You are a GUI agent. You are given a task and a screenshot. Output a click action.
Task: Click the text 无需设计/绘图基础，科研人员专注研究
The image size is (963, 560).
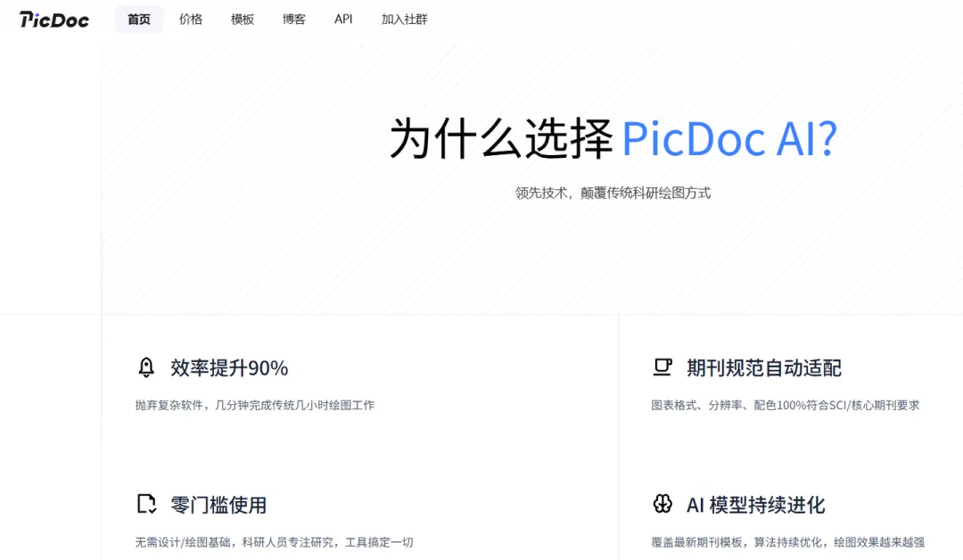(x=235, y=542)
